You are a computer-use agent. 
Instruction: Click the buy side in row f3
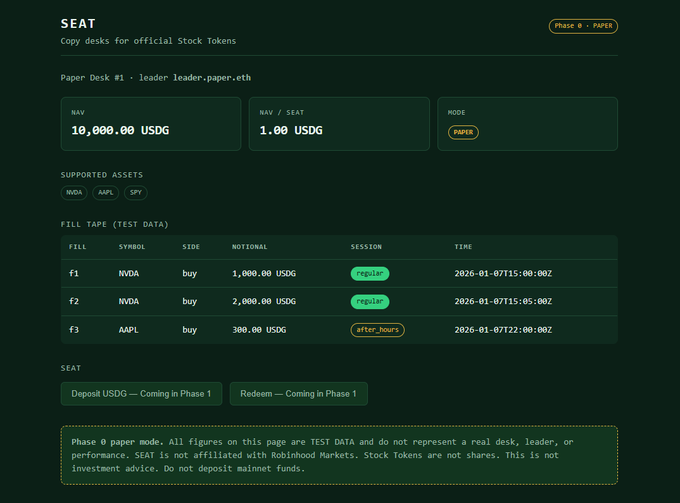(190, 330)
